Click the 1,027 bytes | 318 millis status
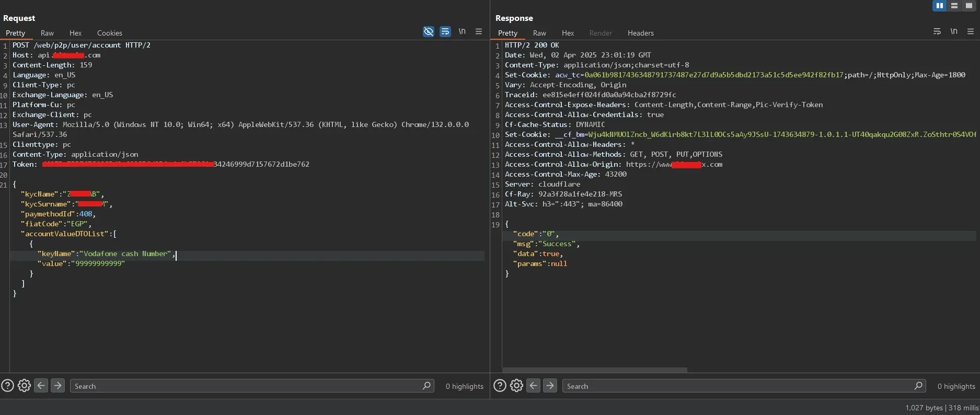This screenshot has height=415, width=980. click(x=942, y=408)
